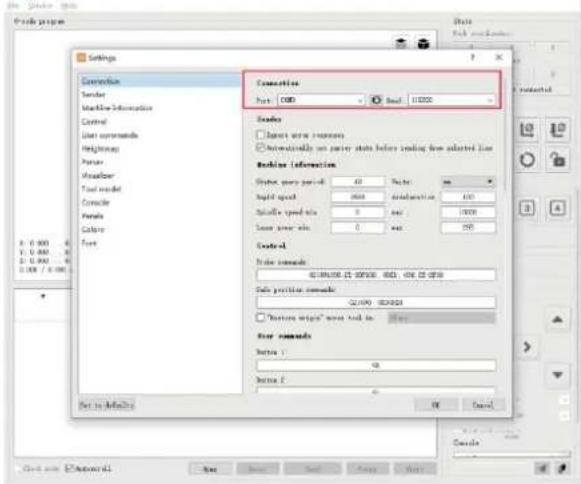Click the right cube view icon above visualizer

coord(423,44)
